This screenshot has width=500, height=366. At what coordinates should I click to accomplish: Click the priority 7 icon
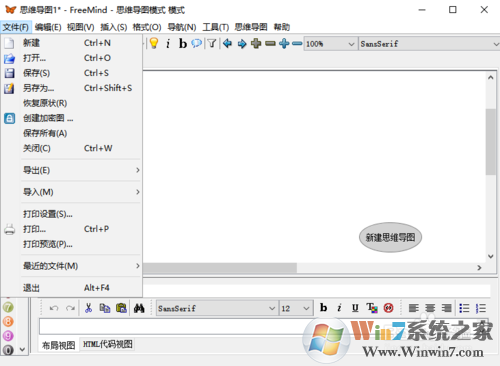click(8, 307)
